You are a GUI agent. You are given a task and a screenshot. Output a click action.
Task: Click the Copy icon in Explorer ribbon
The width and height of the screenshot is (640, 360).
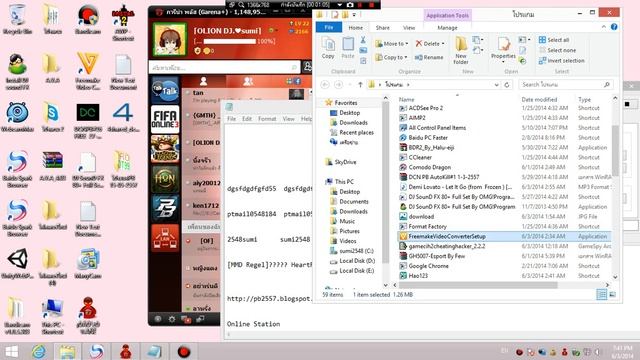pos(328,48)
